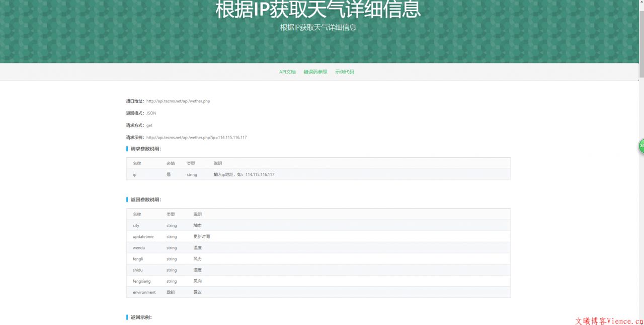Image resolution: width=644 pixels, height=325 pixels.
Task: Click the page title 根据IP获取天气详细信息
Action: (x=318, y=9)
